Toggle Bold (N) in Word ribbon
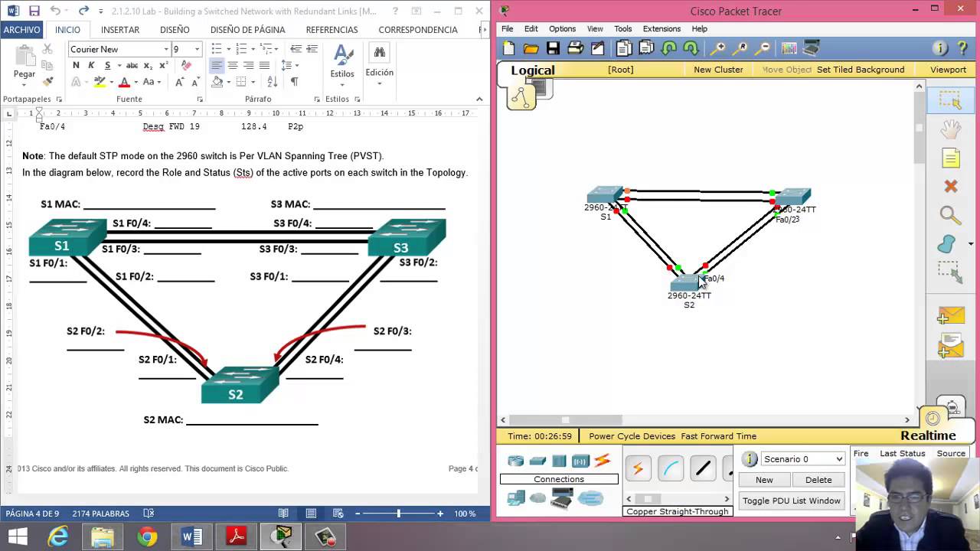 click(76, 65)
